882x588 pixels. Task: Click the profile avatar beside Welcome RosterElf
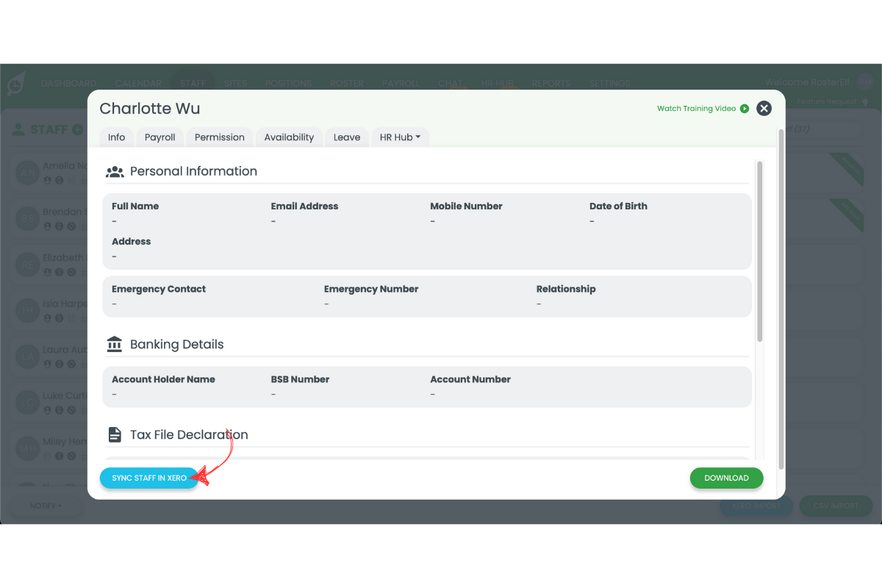865,82
